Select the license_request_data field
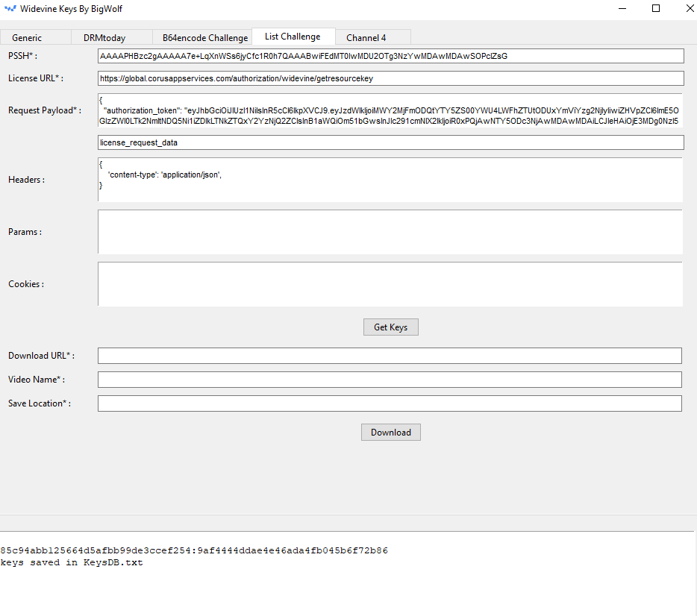Image resolution: width=697 pixels, height=616 pixels. click(x=391, y=142)
